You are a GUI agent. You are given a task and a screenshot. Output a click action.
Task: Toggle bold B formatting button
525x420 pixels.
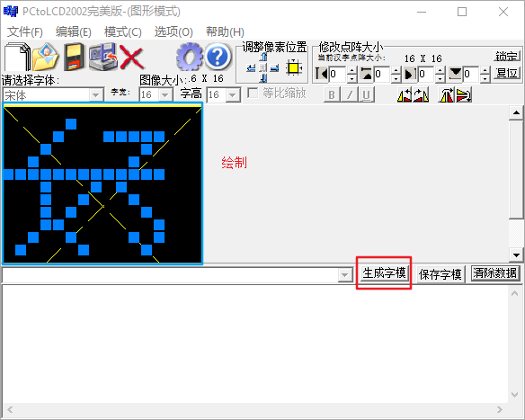[332, 94]
